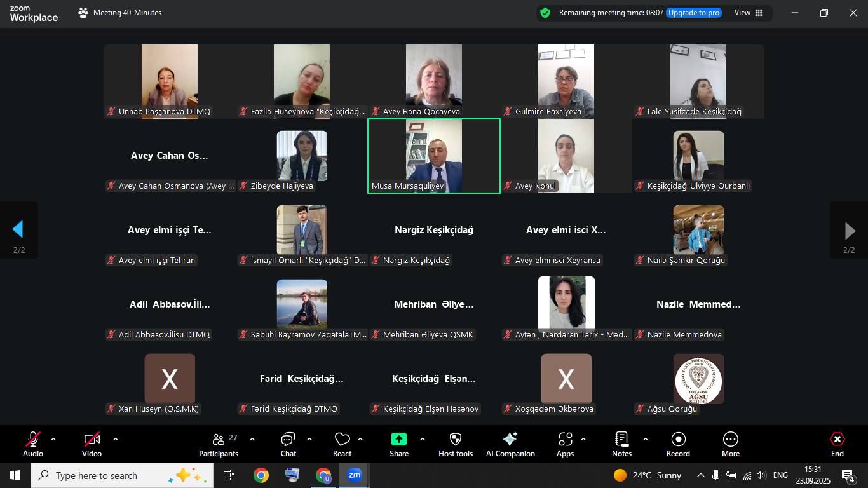Open Host tools shield icon

click(455, 444)
